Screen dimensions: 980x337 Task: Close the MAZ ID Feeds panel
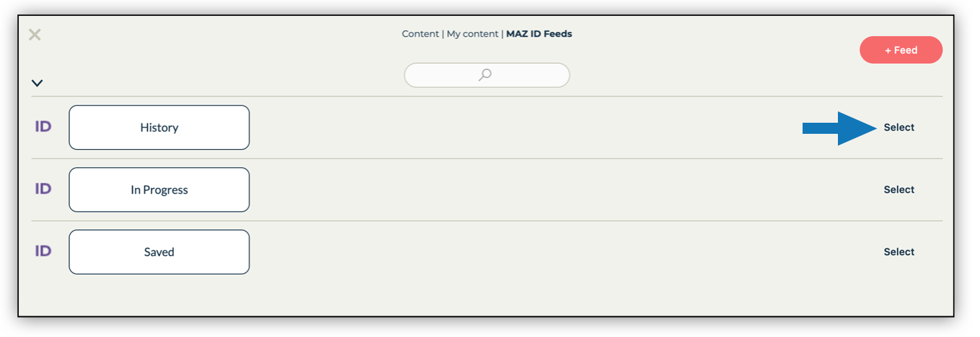pos(35,35)
